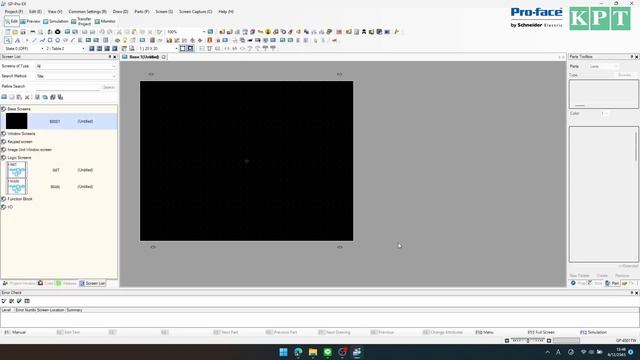This screenshot has width=640, height=360.
Task: Open the Parts menu
Action: [x=142, y=11]
